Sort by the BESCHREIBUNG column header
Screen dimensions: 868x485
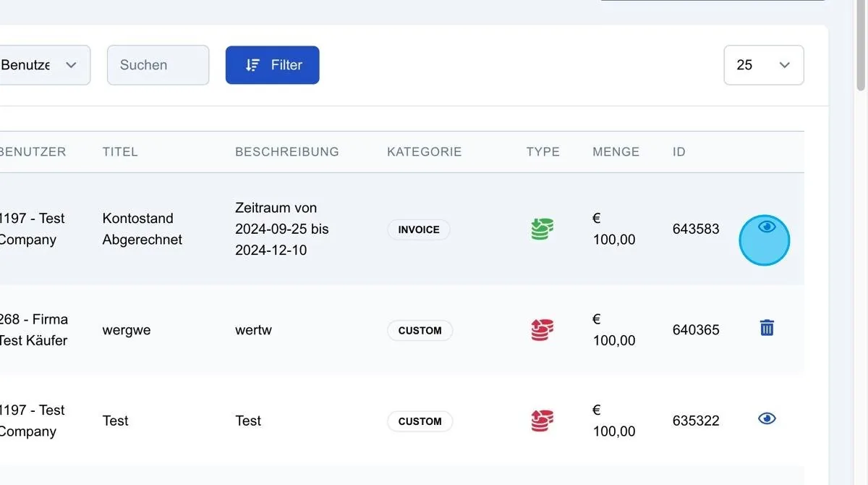(x=287, y=152)
